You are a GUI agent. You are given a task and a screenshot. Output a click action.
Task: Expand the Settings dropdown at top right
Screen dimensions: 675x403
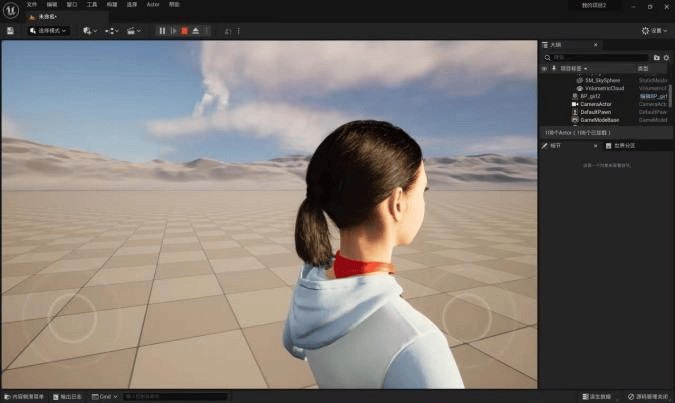651,31
